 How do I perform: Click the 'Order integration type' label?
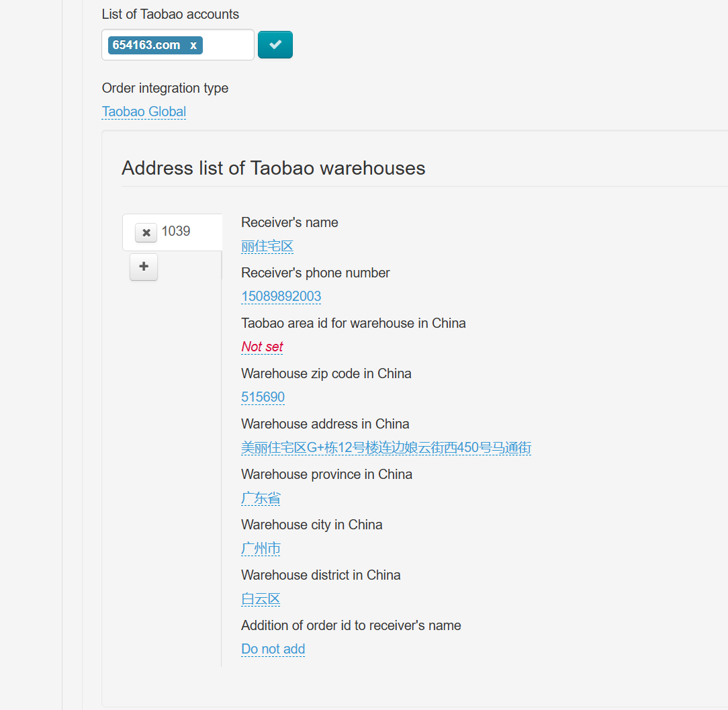tap(165, 88)
